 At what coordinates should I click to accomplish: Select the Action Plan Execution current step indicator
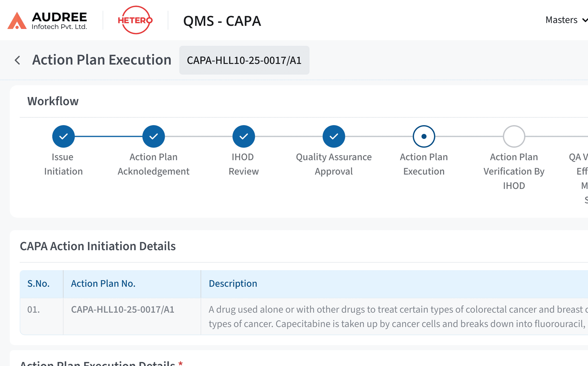(424, 136)
